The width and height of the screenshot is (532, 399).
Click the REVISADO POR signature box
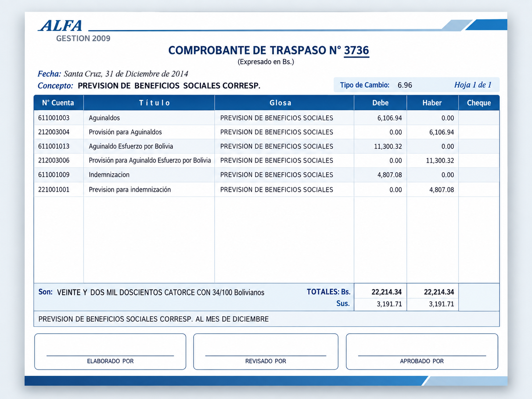click(266, 352)
